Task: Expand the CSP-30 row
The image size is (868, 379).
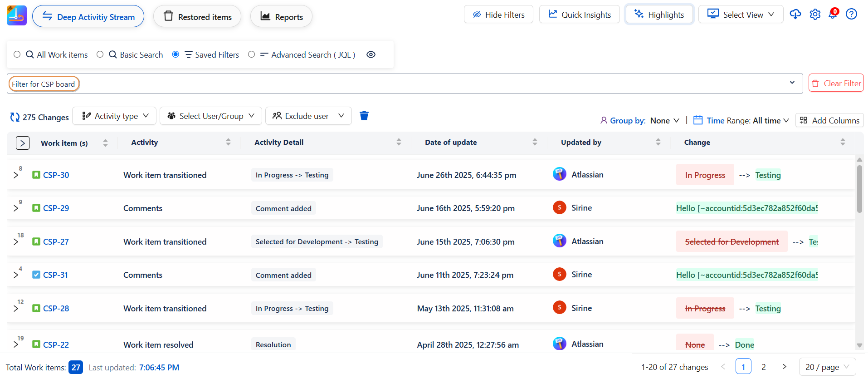Action: [16, 175]
